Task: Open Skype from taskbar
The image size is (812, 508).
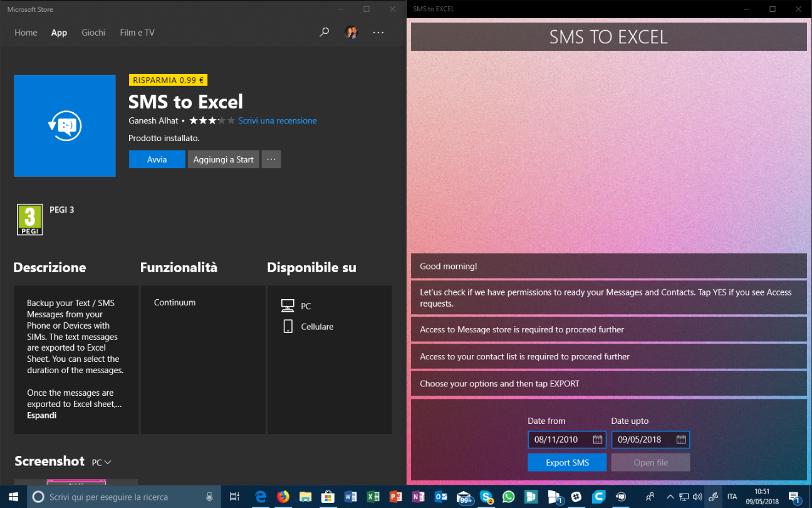Action: (487, 497)
